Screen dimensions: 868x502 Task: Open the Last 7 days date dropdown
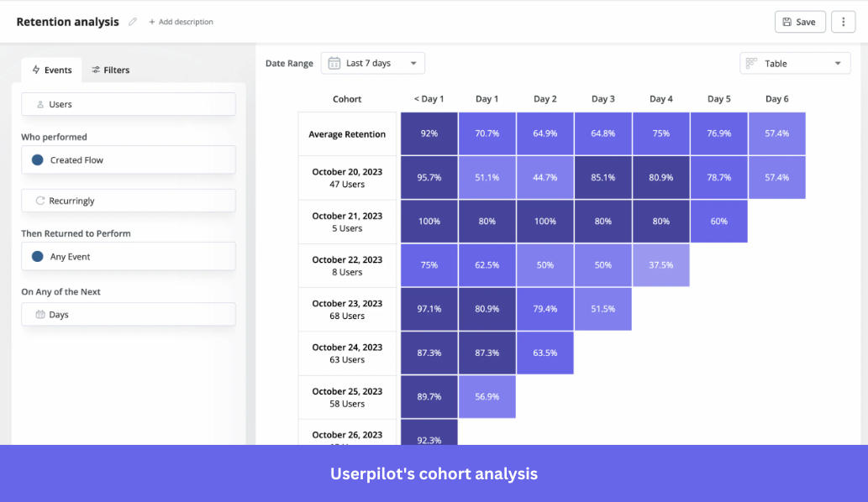[x=372, y=63]
